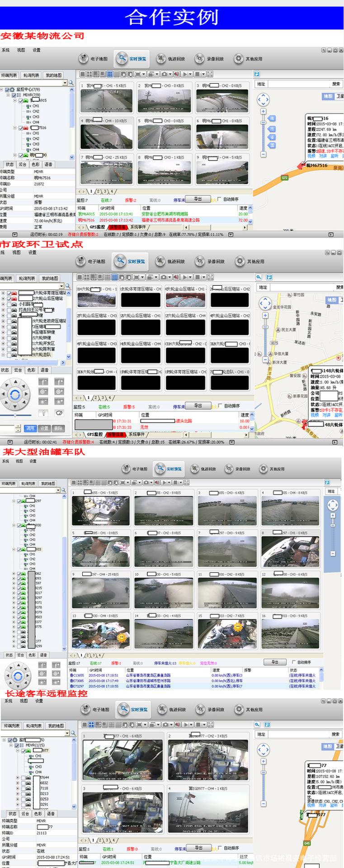344x868 pixels.
Task: Click the map pan control in 市政环卫试点 window
Action: click(x=265, y=303)
